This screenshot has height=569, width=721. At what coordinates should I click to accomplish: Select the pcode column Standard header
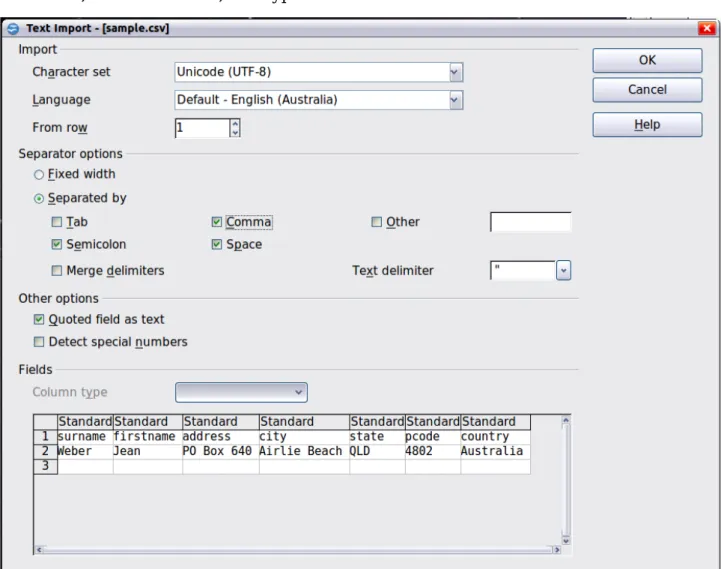click(433, 422)
